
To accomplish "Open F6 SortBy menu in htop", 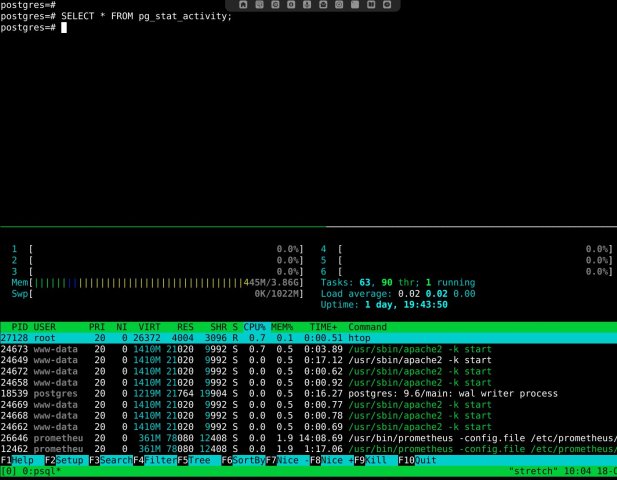I will (x=243, y=460).
